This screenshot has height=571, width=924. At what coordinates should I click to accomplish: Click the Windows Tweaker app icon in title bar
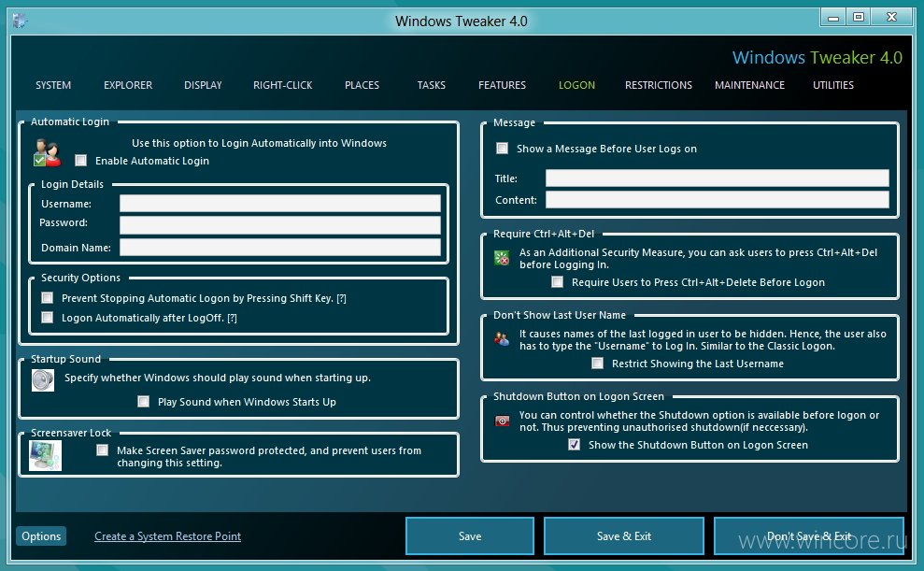pyautogui.click(x=20, y=21)
